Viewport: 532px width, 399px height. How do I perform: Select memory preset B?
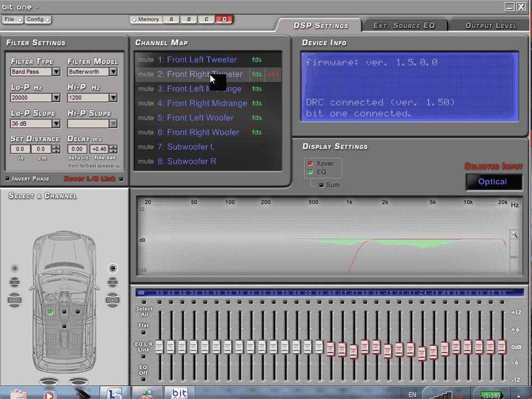189,19
